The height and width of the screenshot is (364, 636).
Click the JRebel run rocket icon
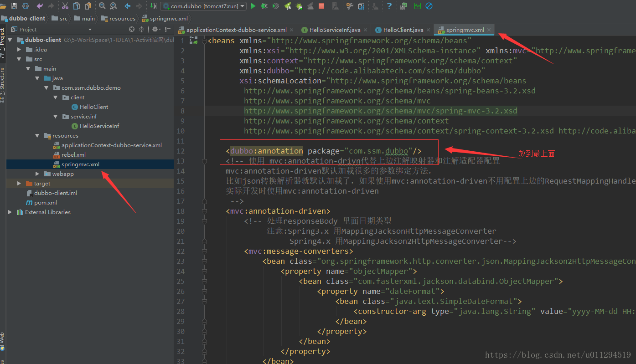tap(288, 6)
